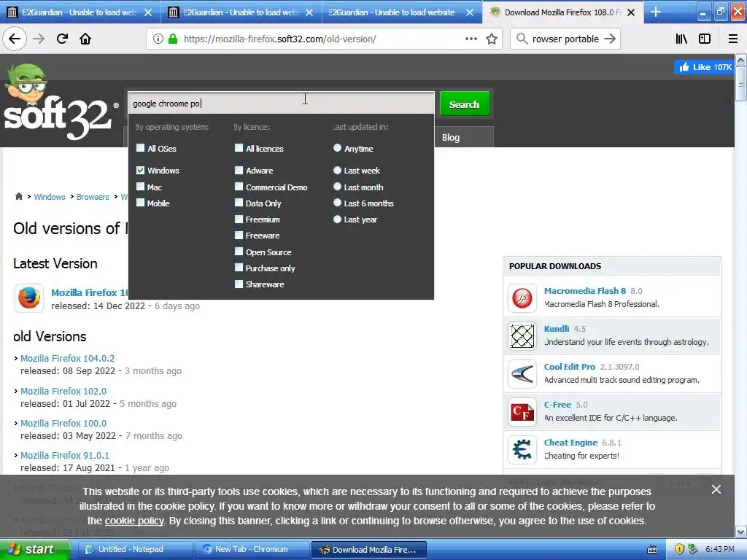The width and height of the screenshot is (747, 560).
Task: Open the Windows start button
Action: coord(35,549)
